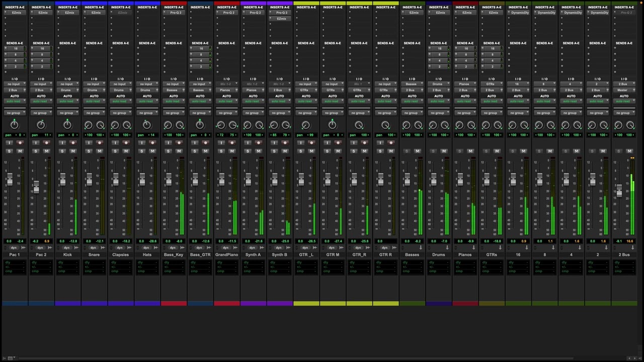This screenshot has height=362, width=644.
Task: Open send 8 on the Bass_GTR track
Action: (x=200, y=54)
